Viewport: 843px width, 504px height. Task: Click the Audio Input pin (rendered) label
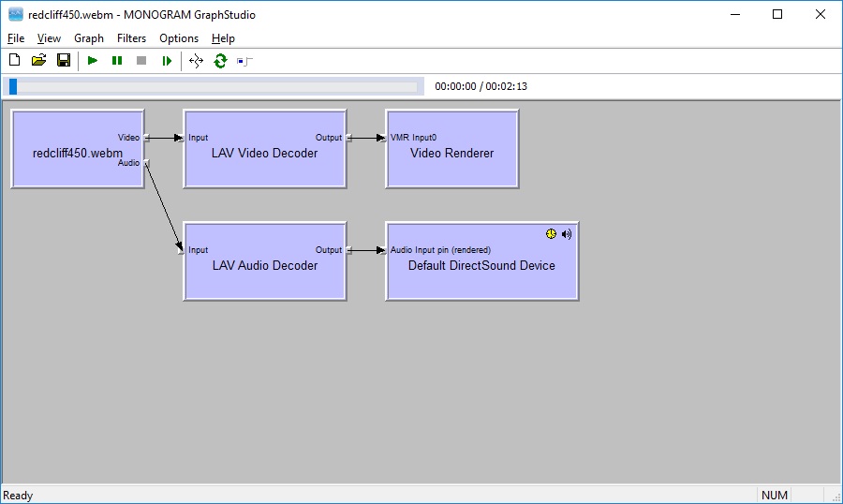440,249
